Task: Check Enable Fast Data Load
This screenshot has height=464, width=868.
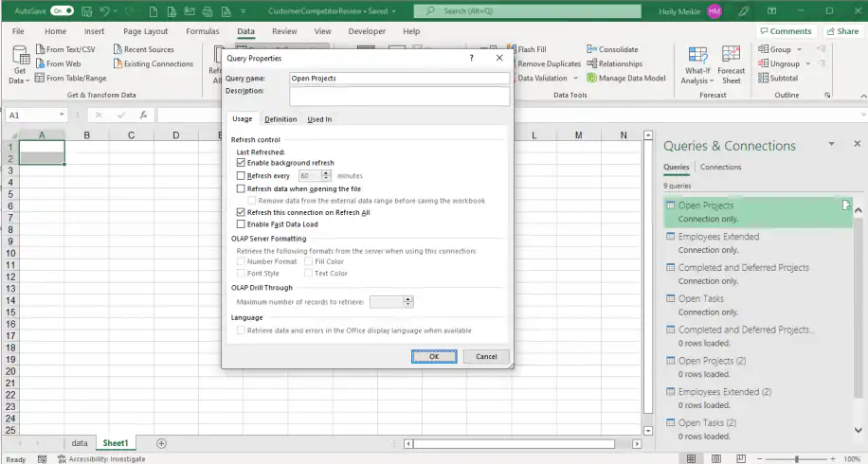Action: (x=241, y=224)
